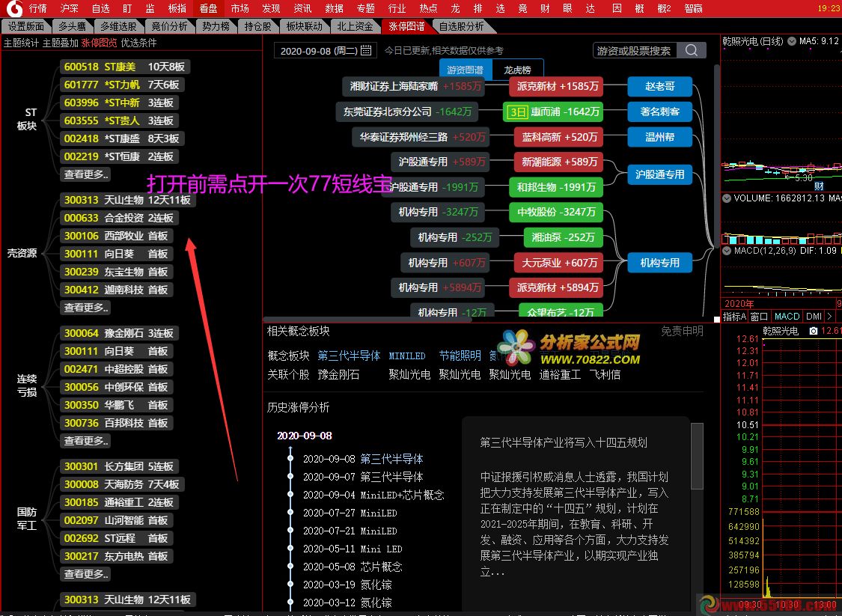Click the 蓝科高新 +520万 stock node
Viewport: 842px width, 616px height.
tap(559, 137)
